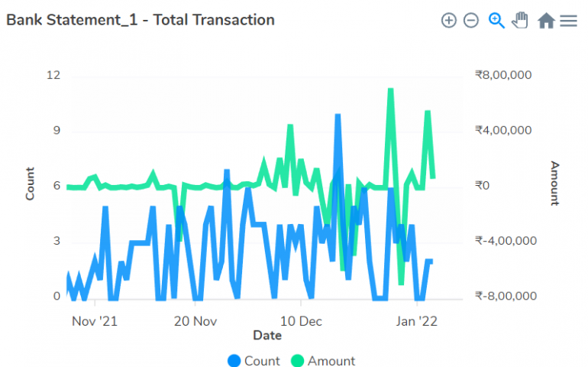Screen dimensions: 588x367
Task: Toggle the Count series via legend label
Action: [x=262, y=360]
